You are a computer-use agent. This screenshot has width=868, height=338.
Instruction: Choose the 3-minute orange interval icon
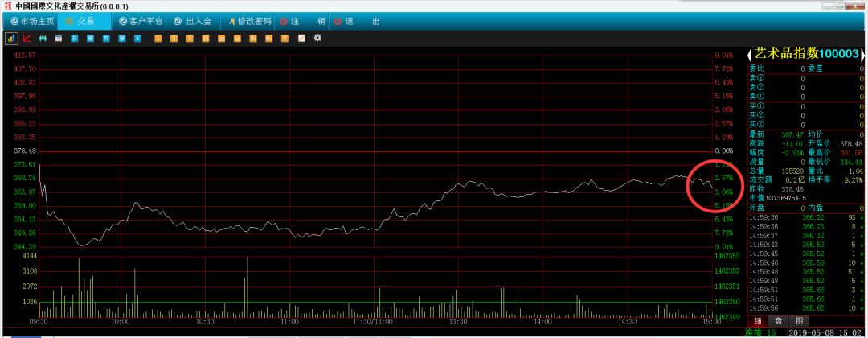pos(174,39)
